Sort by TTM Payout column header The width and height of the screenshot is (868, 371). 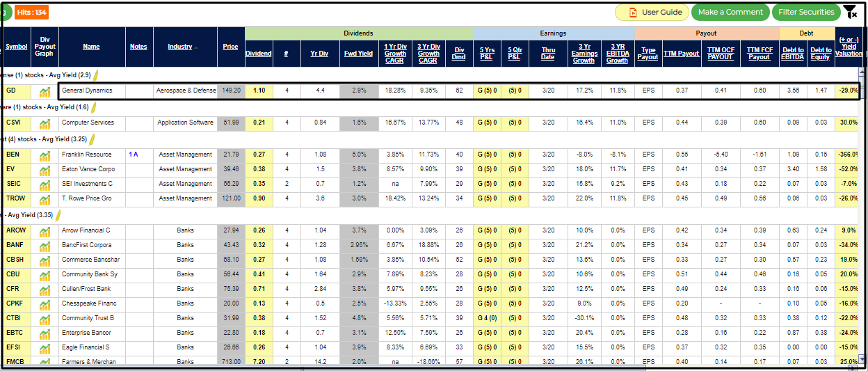click(x=681, y=54)
